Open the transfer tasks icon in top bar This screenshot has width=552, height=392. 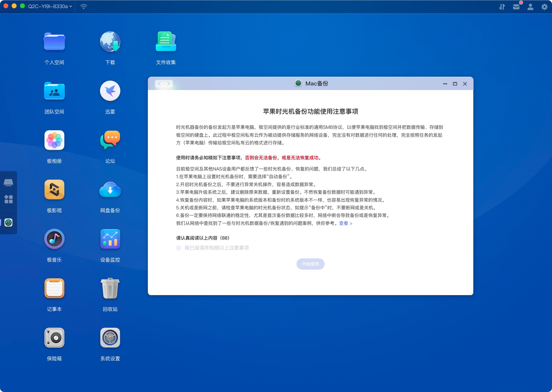pyautogui.click(x=502, y=6)
